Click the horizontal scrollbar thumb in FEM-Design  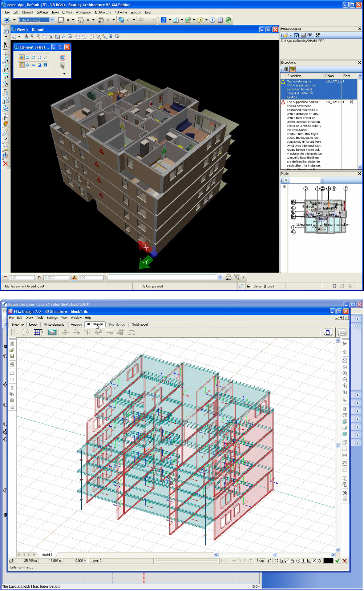(275, 555)
